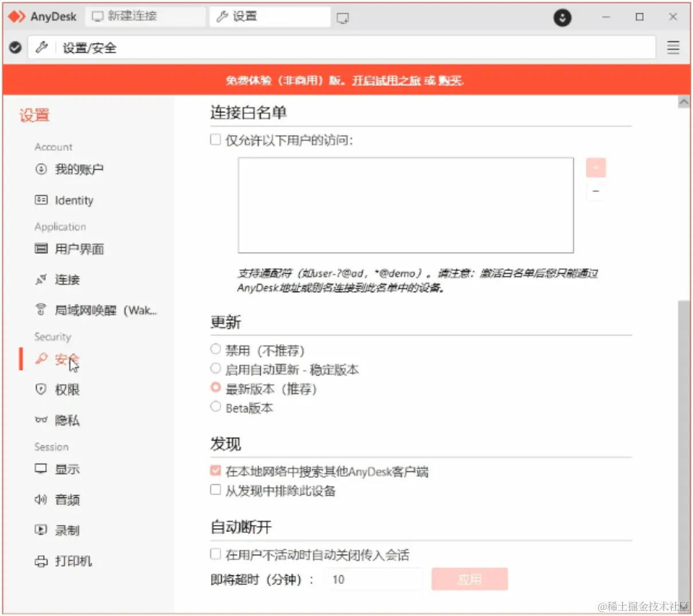Select the Identity settings item
The image size is (693, 616).
click(73, 200)
